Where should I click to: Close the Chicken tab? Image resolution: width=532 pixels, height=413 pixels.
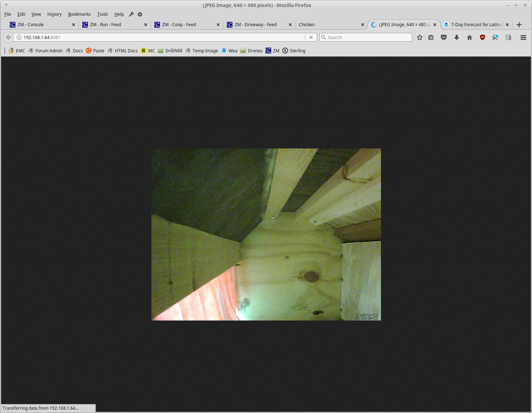[363, 25]
